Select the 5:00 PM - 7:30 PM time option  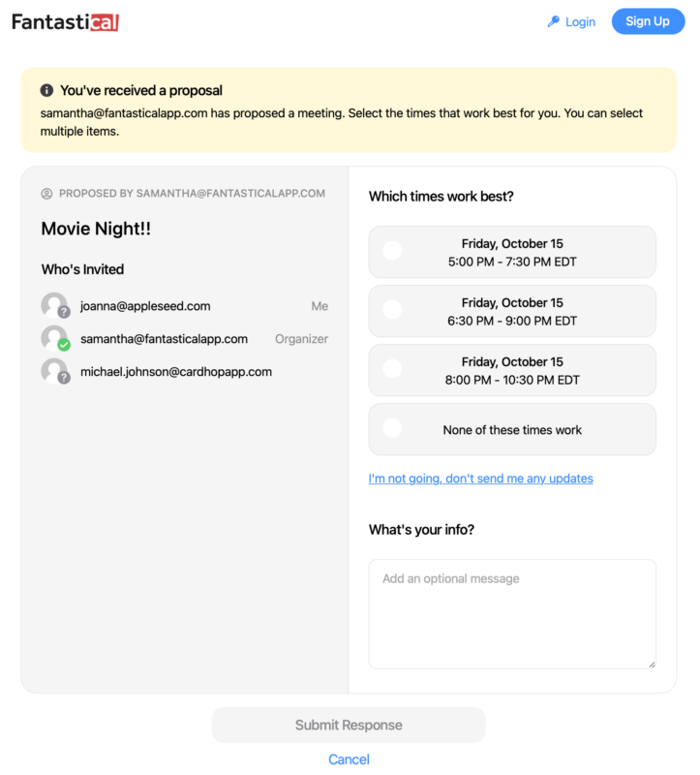(512, 253)
